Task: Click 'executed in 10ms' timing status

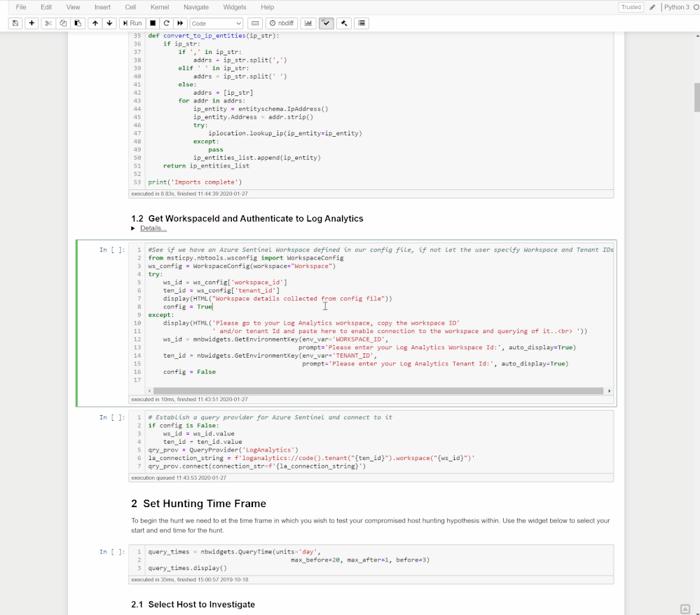Action: pos(189,399)
